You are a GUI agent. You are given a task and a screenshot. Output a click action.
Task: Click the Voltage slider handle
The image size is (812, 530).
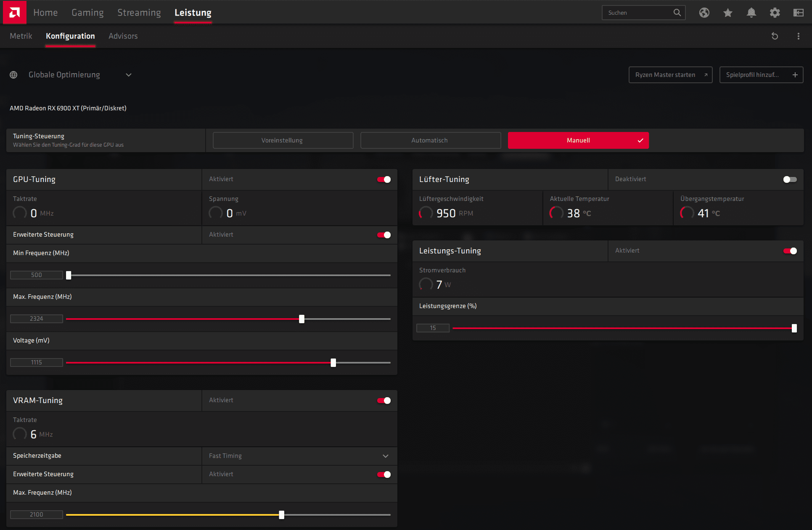tap(333, 363)
